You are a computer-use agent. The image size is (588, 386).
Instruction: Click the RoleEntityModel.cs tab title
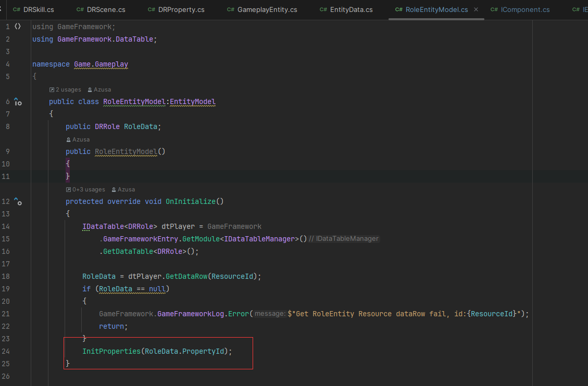coord(436,10)
